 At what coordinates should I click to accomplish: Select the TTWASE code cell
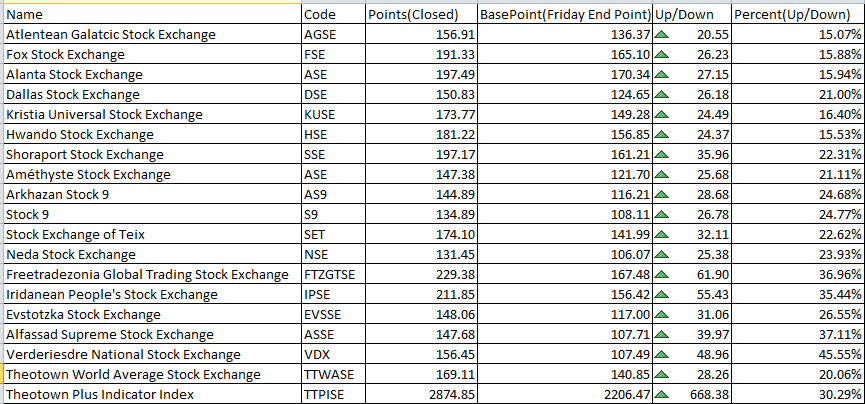click(x=334, y=375)
